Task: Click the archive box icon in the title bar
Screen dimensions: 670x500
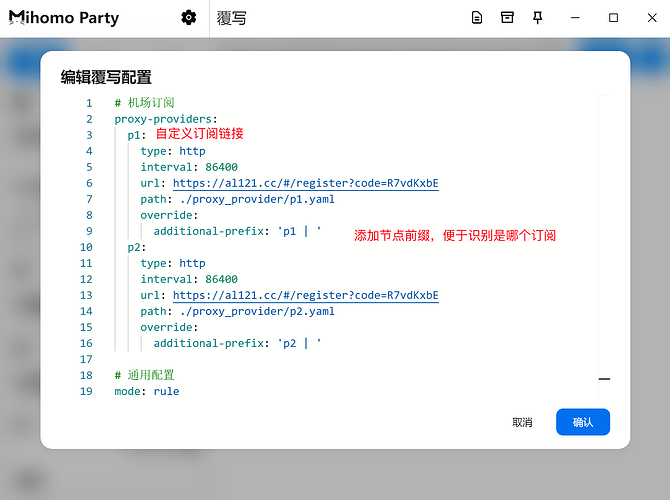Action: point(507,18)
